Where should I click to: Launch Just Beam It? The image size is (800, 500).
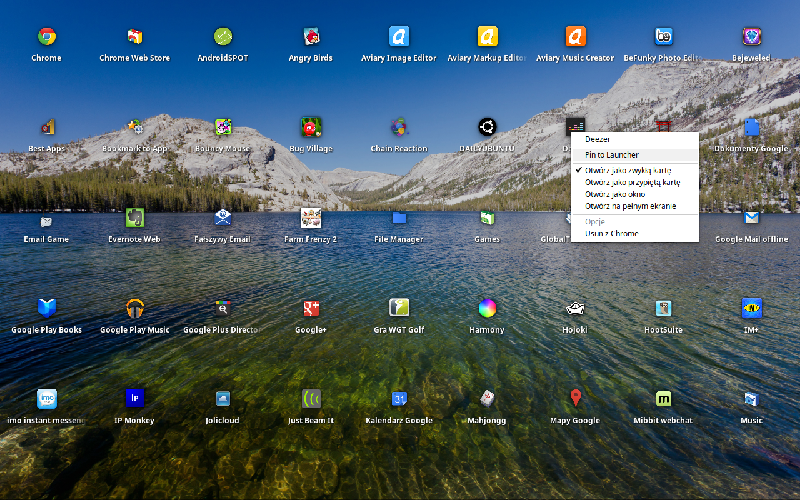(311, 399)
